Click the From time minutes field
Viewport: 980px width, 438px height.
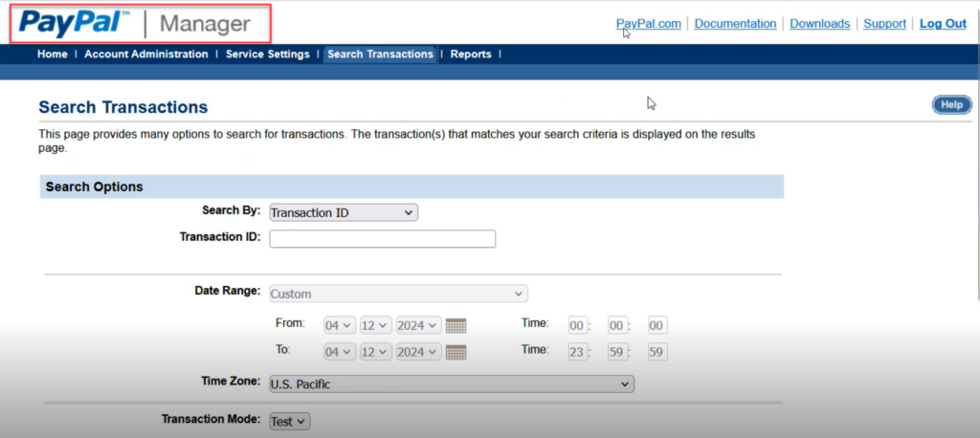pos(617,325)
